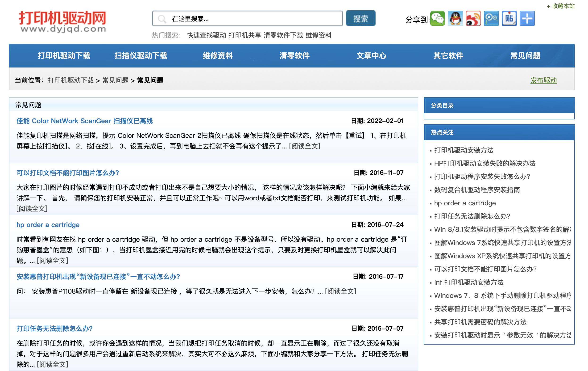Open article titled hp order a cartridge
The image size is (588, 371).
coord(48,225)
